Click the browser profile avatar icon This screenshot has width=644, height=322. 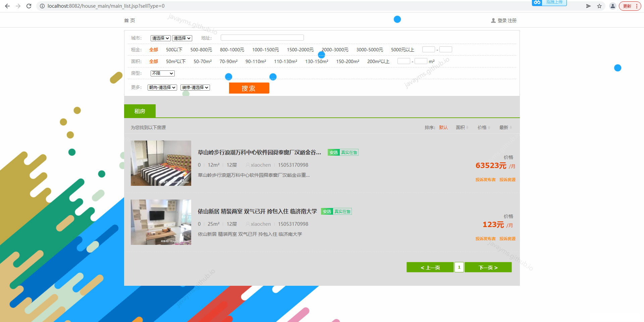(613, 6)
